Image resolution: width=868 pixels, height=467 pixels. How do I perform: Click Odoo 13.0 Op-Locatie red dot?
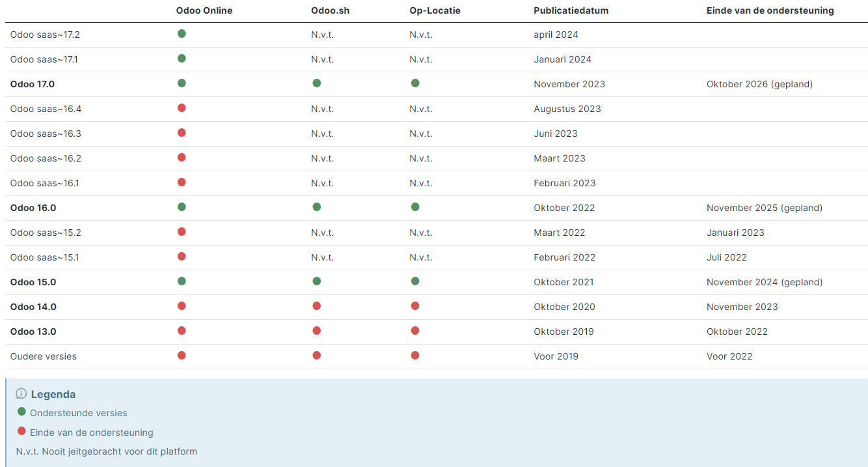point(415,330)
